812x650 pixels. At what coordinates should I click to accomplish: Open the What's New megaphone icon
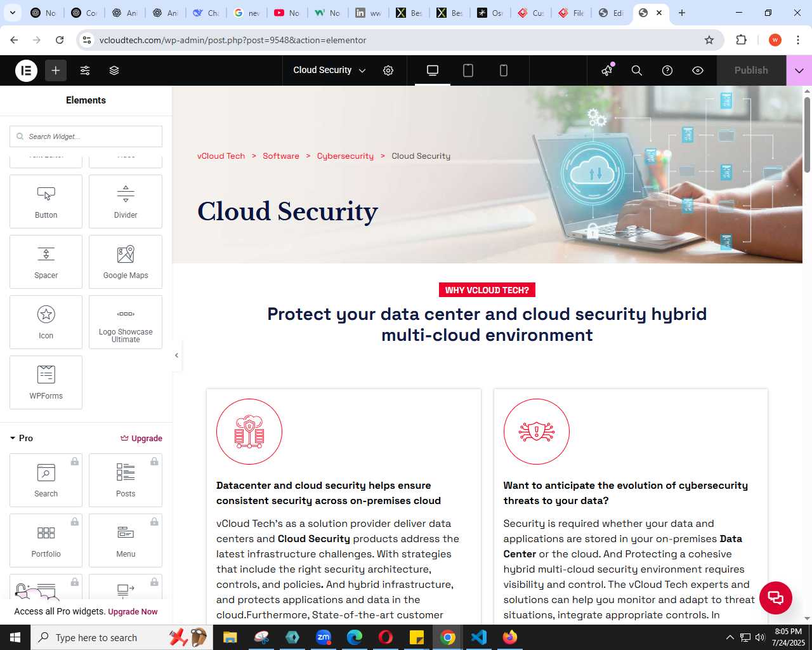click(607, 70)
